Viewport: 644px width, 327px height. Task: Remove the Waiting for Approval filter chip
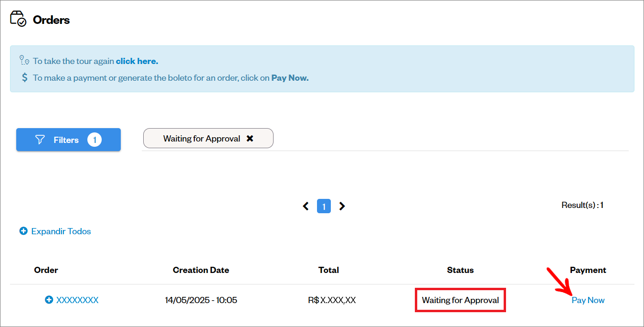[x=250, y=138]
